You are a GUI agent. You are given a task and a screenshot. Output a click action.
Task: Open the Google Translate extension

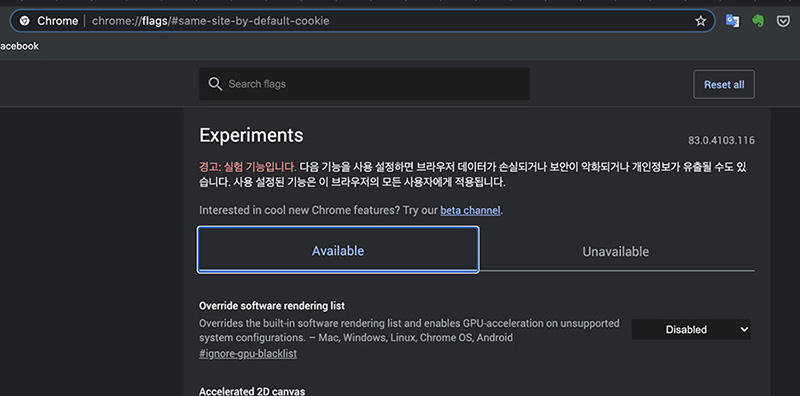pyautogui.click(x=732, y=21)
